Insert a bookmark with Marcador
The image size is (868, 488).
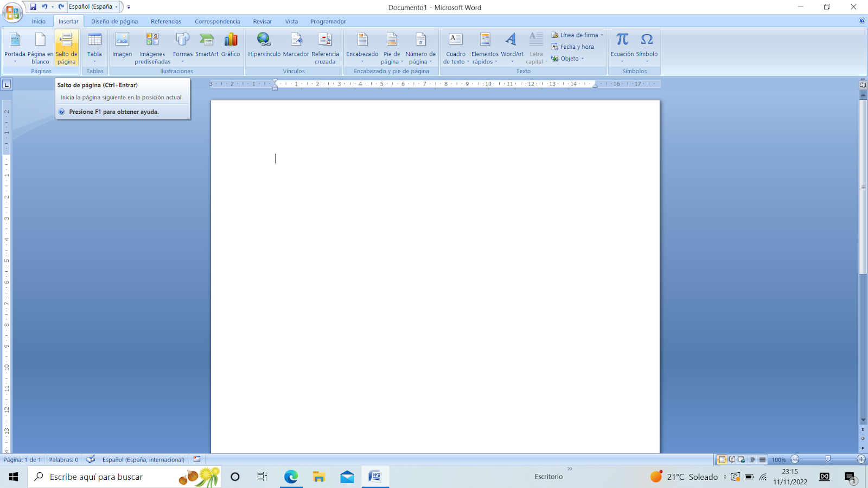point(296,48)
